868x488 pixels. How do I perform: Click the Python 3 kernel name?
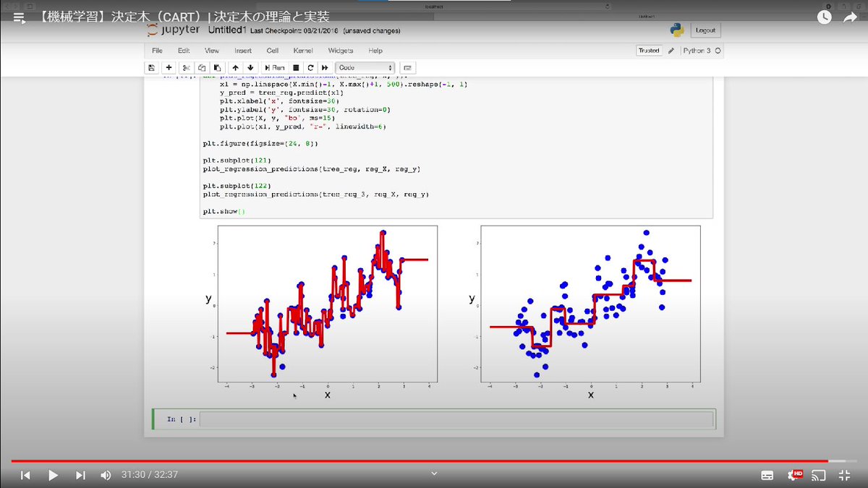[697, 51]
